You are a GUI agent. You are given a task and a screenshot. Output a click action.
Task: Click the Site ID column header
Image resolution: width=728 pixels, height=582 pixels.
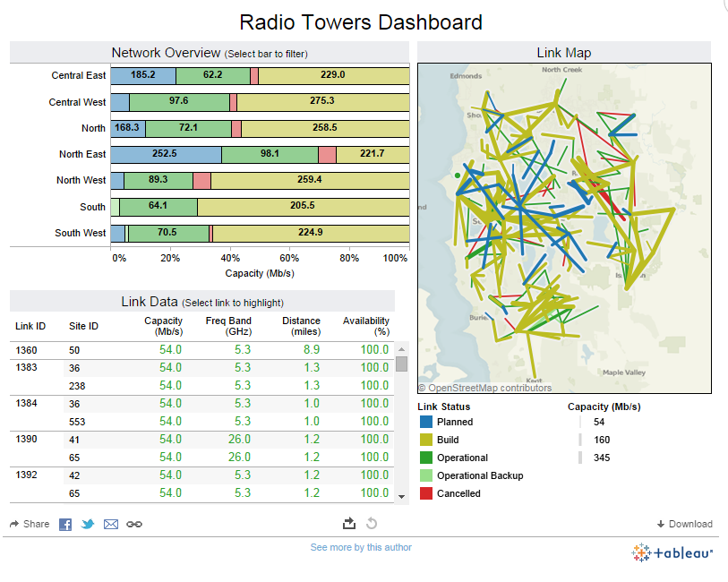pyautogui.click(x=83, y=326)
